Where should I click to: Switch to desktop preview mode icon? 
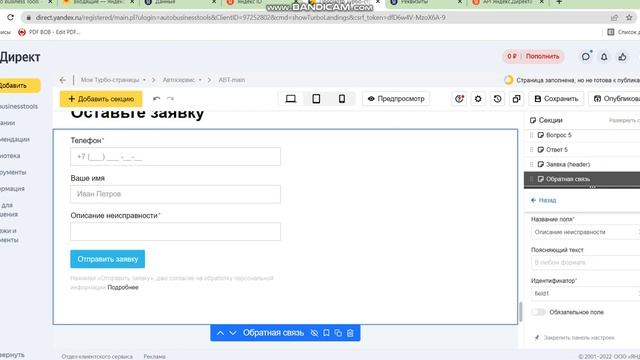[291, 99]
